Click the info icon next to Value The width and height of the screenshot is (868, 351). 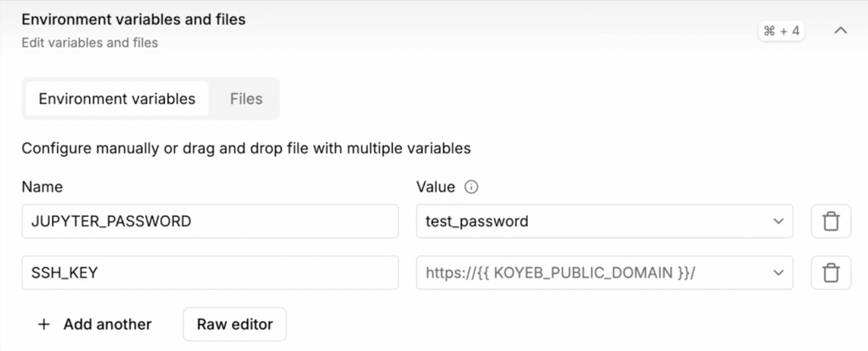pyautogui.click(x=471, y=187)
